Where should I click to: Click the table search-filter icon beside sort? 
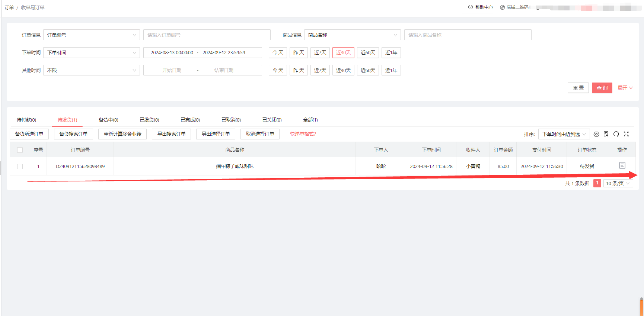coord(606,134)
